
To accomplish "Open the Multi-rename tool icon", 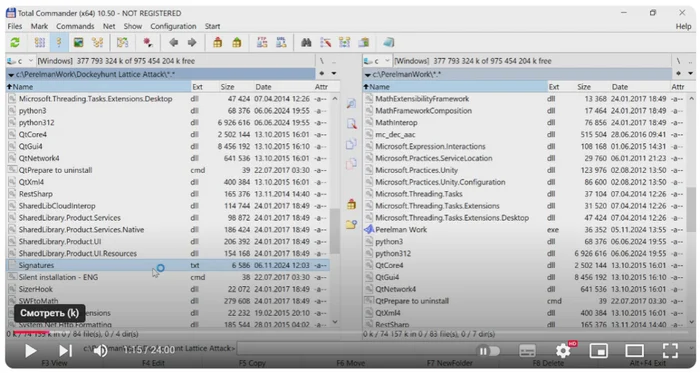I will pos(325,42).
